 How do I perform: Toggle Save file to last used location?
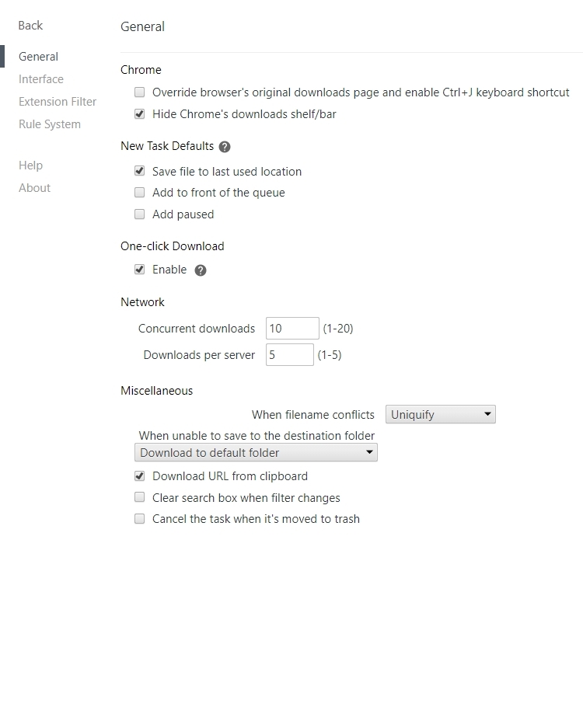(139, 171)
